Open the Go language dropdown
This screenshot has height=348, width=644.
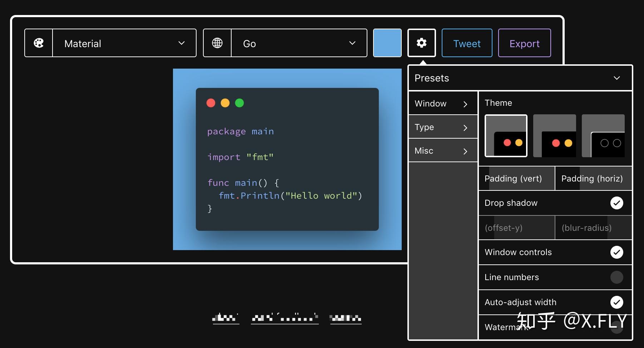pos(299,43)
